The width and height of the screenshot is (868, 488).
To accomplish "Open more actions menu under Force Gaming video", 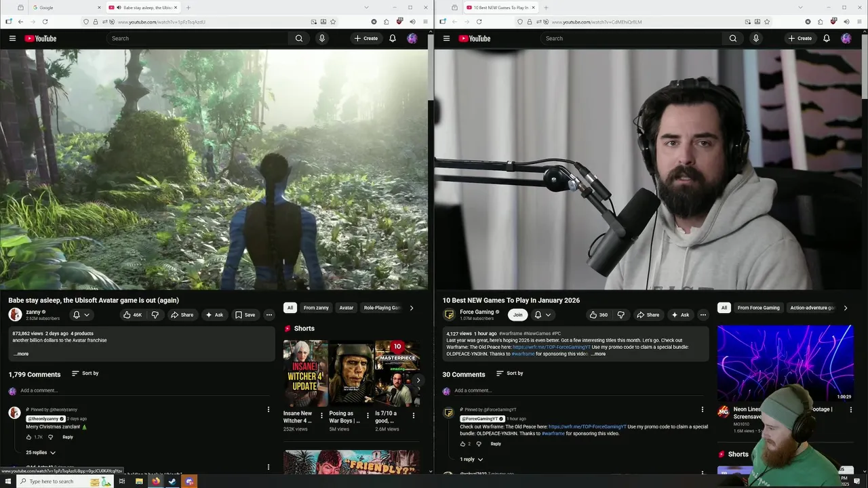I will point(703,314).
